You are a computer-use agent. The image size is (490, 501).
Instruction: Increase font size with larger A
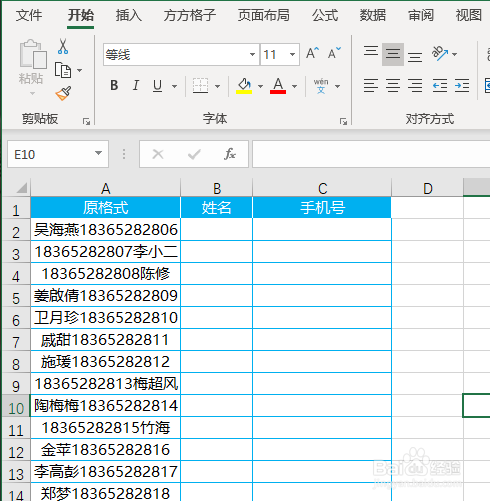tap(312, 53)
